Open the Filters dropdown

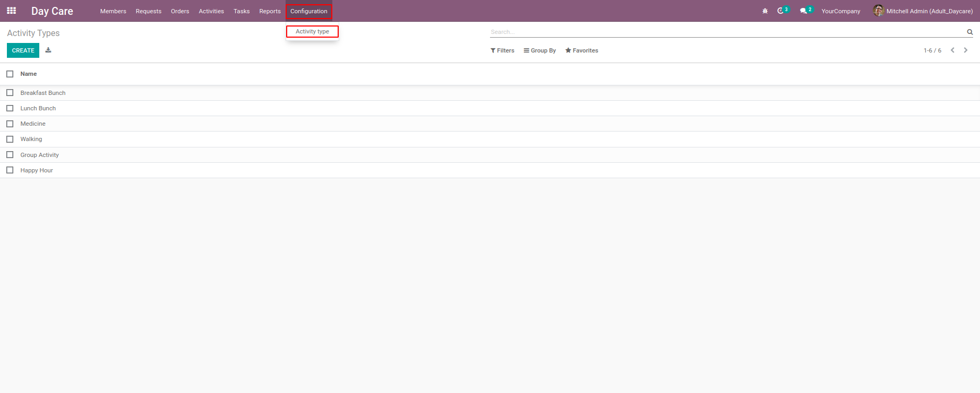coord(502,50)
